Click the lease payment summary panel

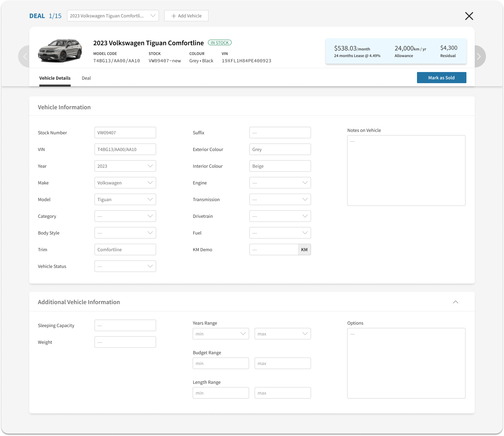[x=396, y=51]
